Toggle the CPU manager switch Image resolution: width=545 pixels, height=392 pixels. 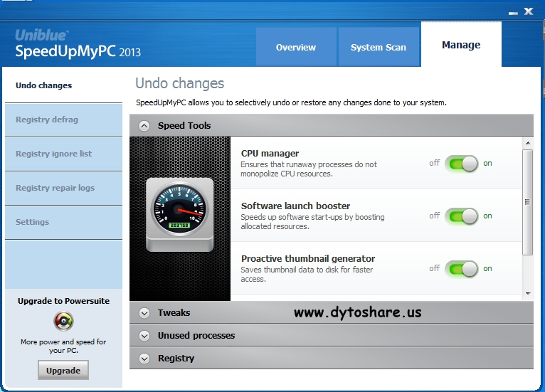[x=462, y=164]
